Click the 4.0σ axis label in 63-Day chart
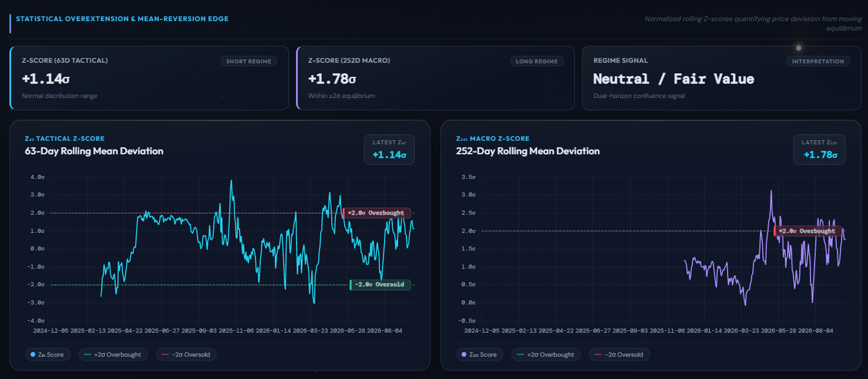 [x=36, y=177]
